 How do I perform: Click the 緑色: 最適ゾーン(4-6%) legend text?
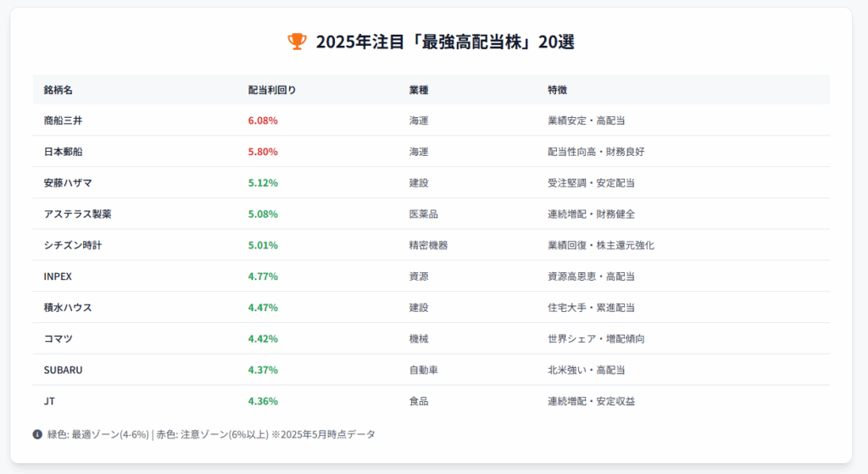[x=98, y=435]
